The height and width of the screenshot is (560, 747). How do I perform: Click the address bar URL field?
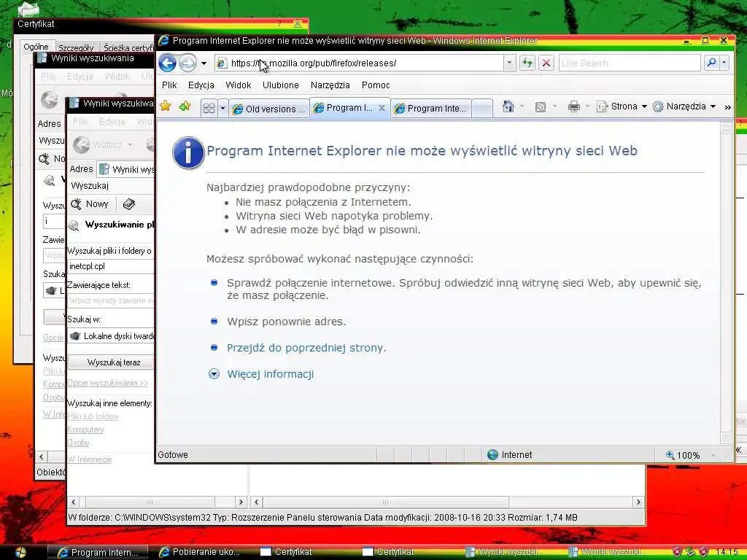359,63
